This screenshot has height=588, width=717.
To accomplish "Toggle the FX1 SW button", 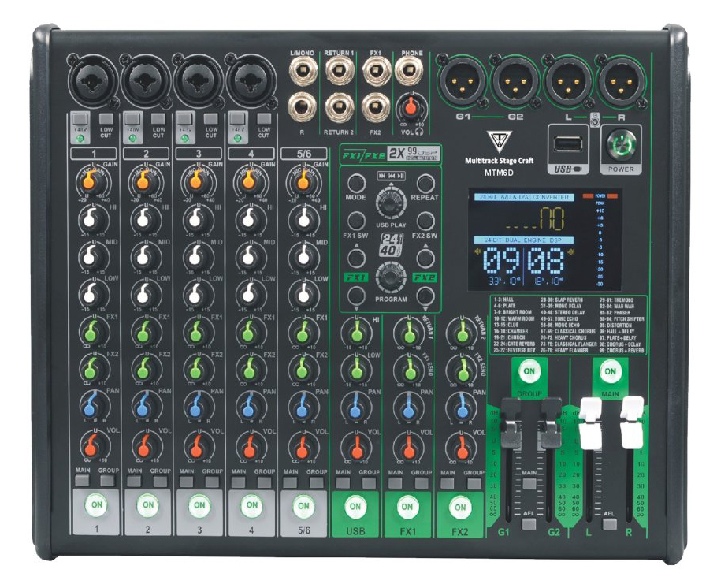I will [x=357, y=221].
